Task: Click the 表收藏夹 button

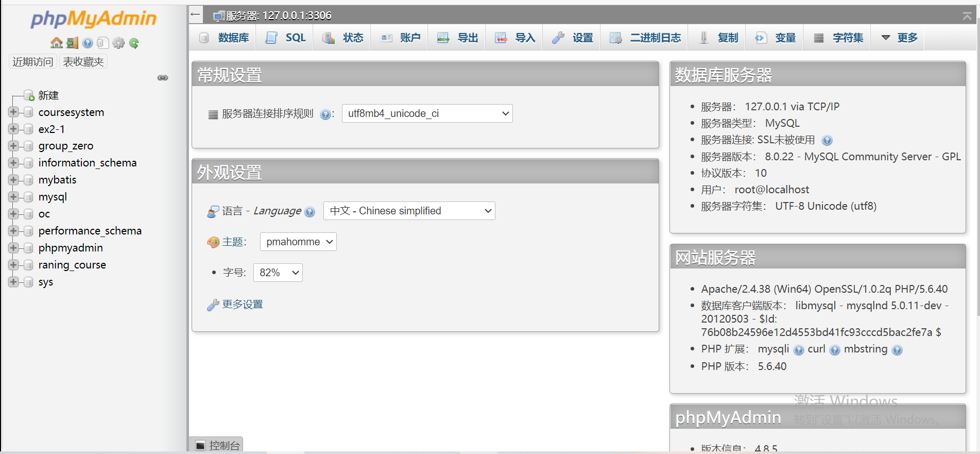Action: pos(83,62)
